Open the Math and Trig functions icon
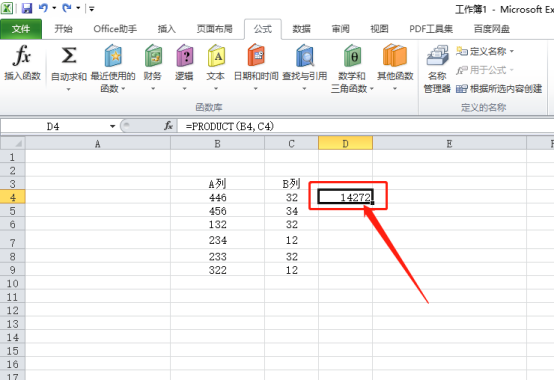This screenshot has width=554, height=380. pos(352,55)
